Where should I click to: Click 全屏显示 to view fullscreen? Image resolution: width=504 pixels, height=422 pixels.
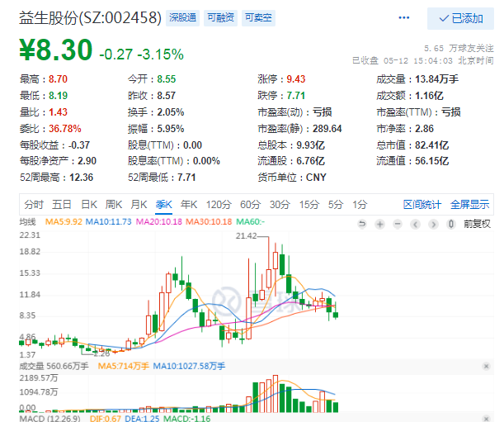tap(469, 205)
